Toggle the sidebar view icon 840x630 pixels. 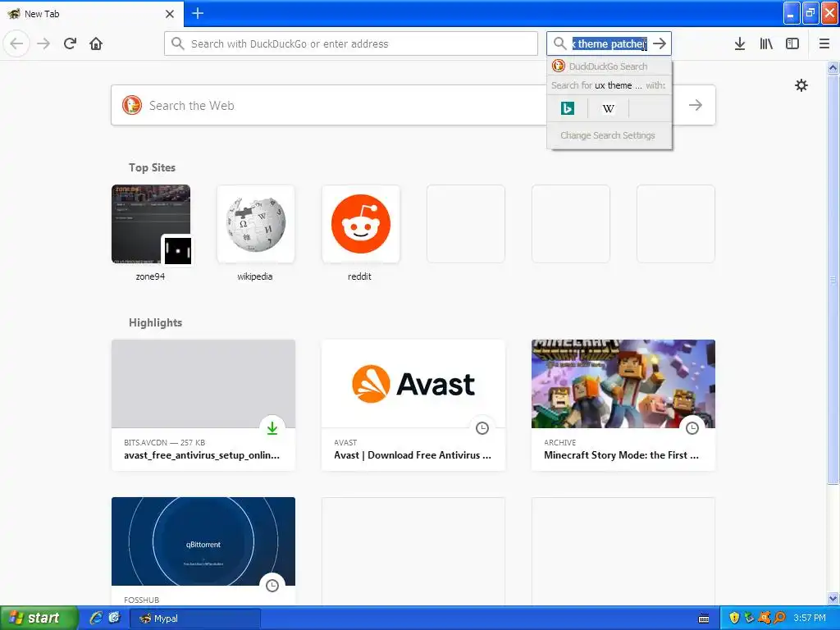(792, 43)
